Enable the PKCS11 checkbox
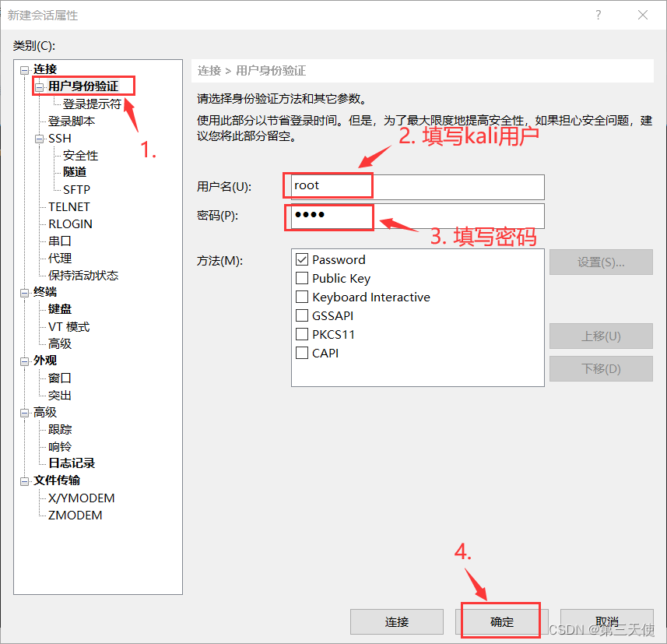Screen dimensions: 667x644 (303, 334)
